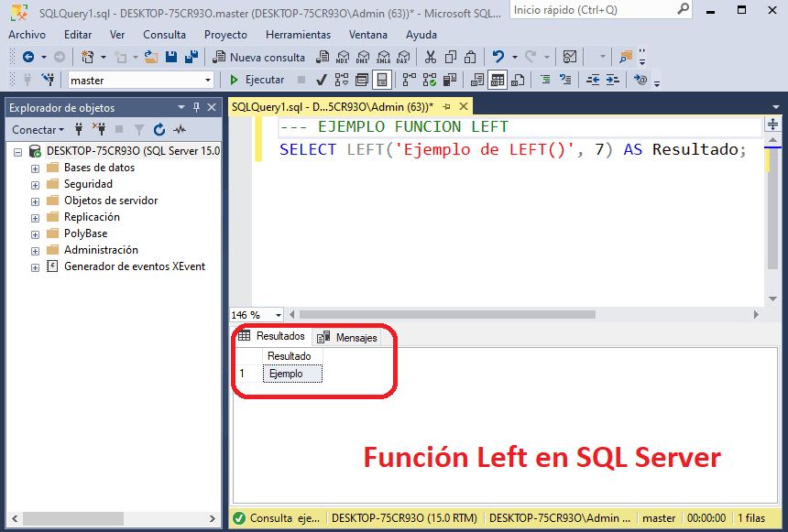Open the Conectar dropdown
The width and height of the screenshot is (788, 532).
pos(38,130)
